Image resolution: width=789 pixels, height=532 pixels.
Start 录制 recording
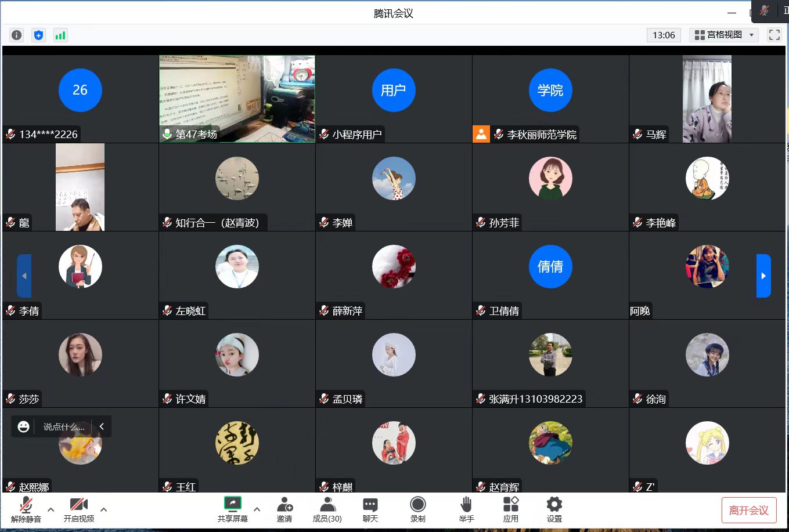click(x=417, y=509)
